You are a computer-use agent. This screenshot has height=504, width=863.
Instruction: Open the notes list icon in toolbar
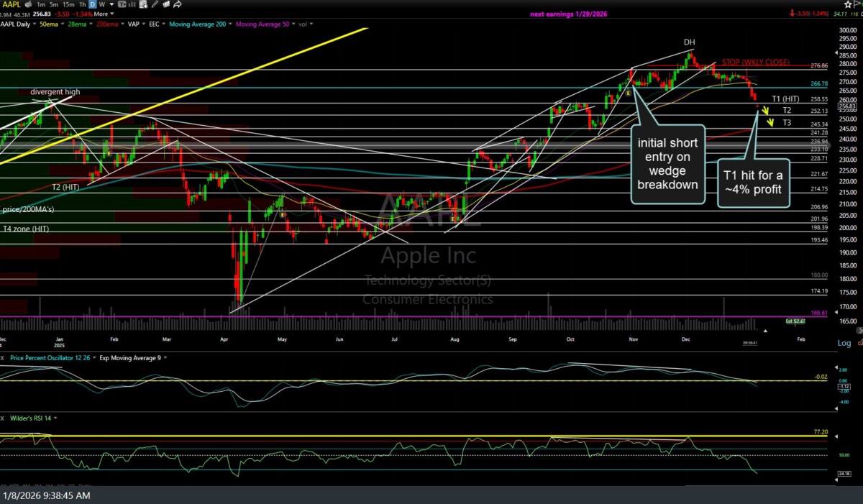pyautogui.click(x=143, y=4)
